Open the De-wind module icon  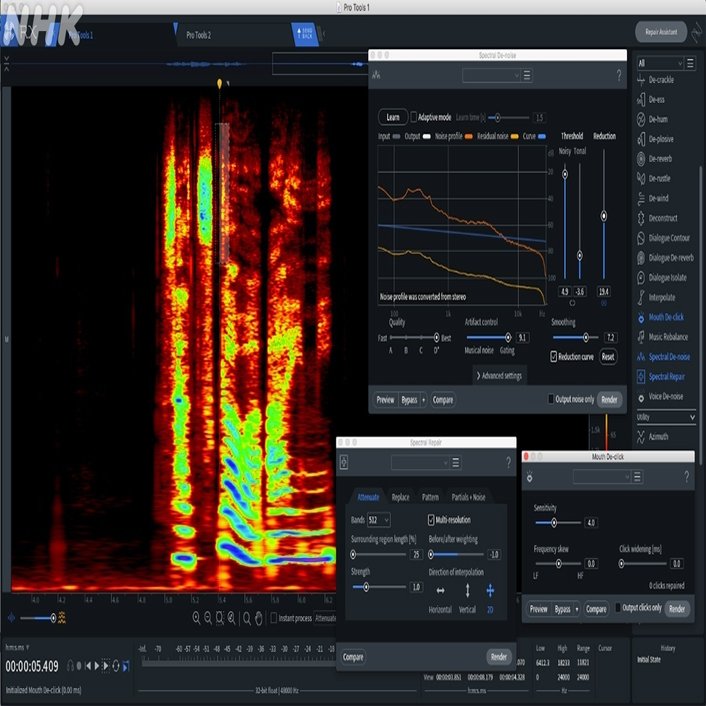pos(641,199)
